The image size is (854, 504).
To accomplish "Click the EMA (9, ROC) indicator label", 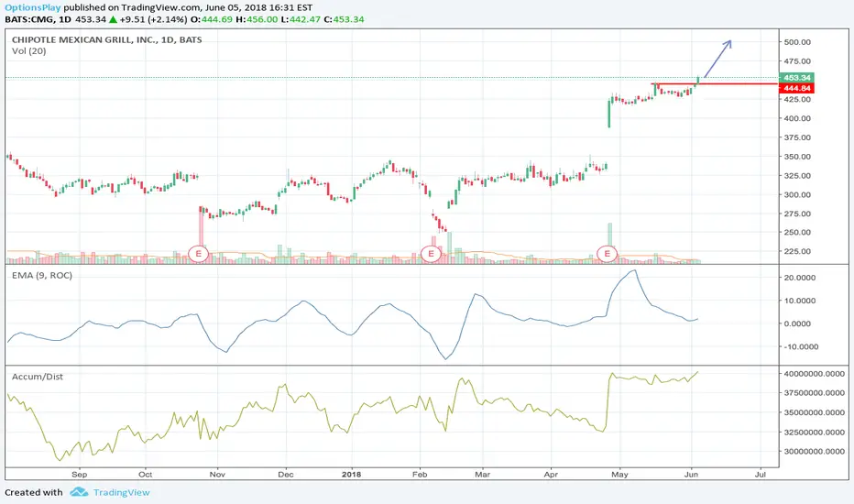I will (x=42, y=276).
